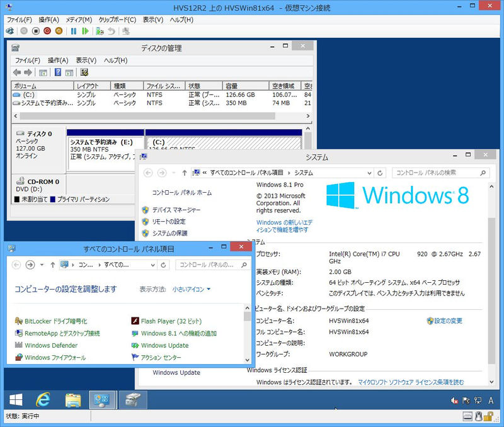Image resolution: width=504 pixels, height=427 pixels.
Task: Go up one level in the System window
Action: tap(185, 173)
